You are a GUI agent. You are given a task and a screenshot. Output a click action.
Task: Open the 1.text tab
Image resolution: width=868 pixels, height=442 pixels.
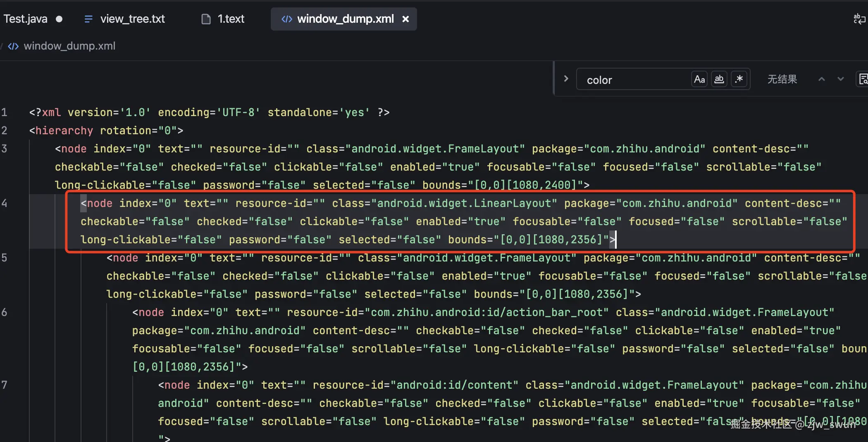tap(231, 19)
